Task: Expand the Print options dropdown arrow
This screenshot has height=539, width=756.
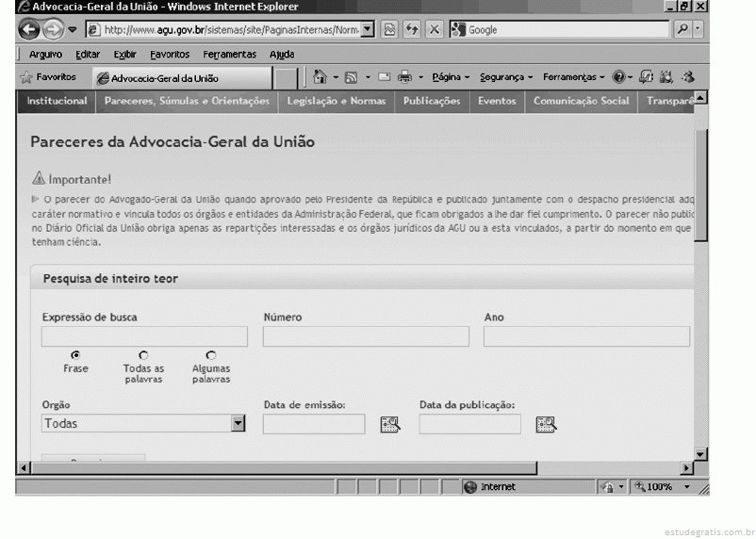Action: pyautogui.click(x=420, y=77)
